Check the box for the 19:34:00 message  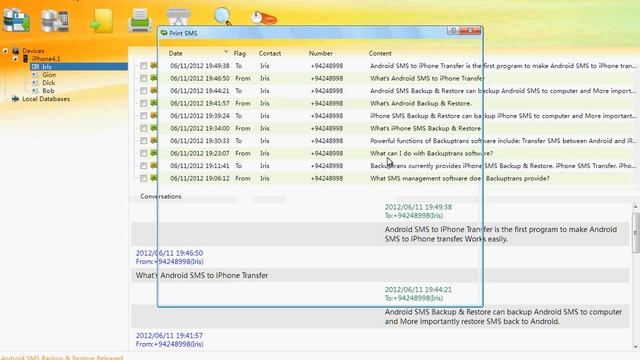point(144,128)
